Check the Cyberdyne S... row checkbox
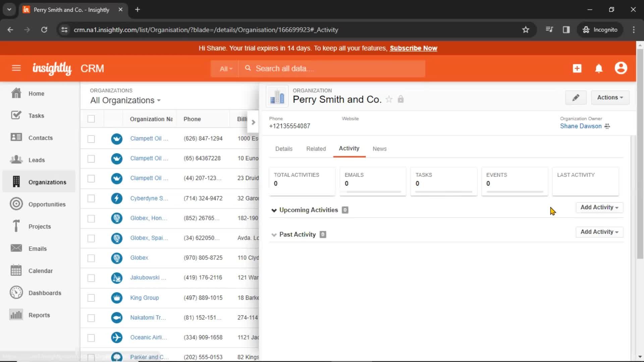This screenshot has height=362, width=644. point(91,198)
